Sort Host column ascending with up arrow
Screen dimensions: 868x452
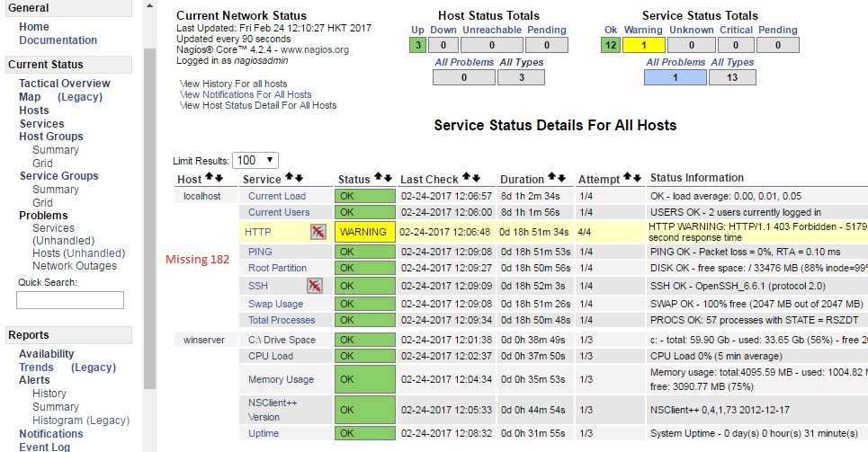tap(209, 179)
